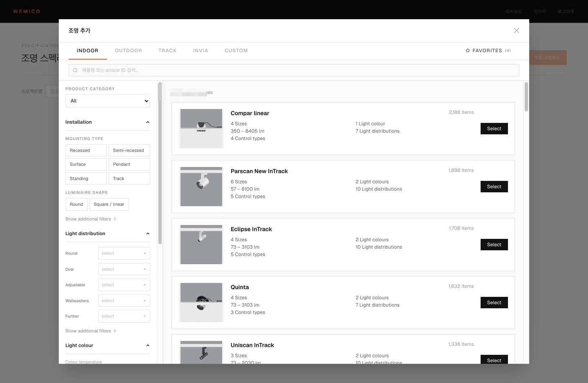Open the TRACK tab
This screenshot has width=588, height=383.
[x=167, y=51]
